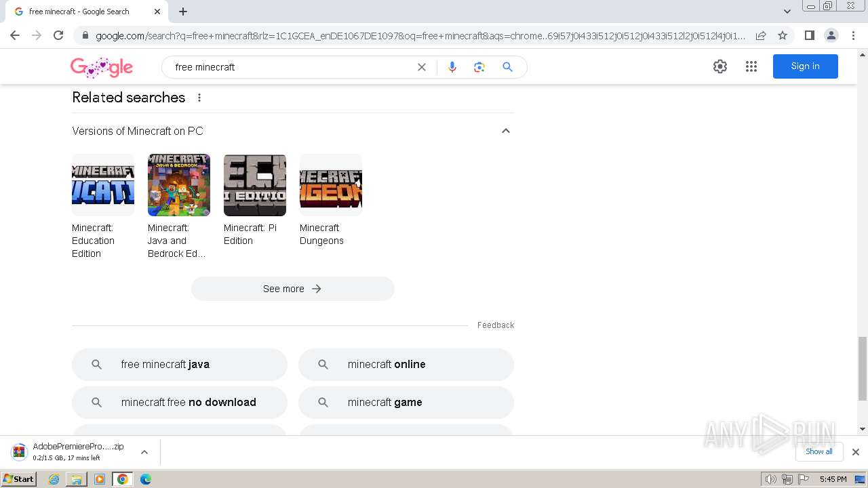Select related search minecraft online
The height and width of the screenshot is (488, 868).
[x=406, y=365]
